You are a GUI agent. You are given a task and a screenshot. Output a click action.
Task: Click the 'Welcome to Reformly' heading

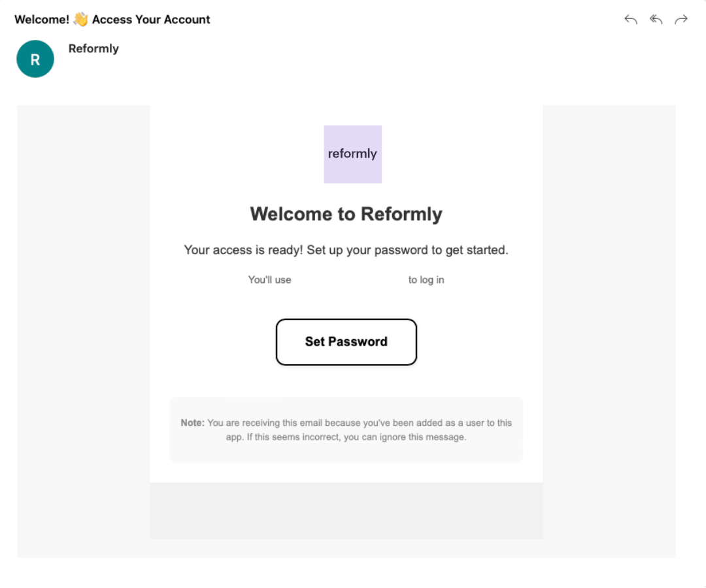coord(346,214)
